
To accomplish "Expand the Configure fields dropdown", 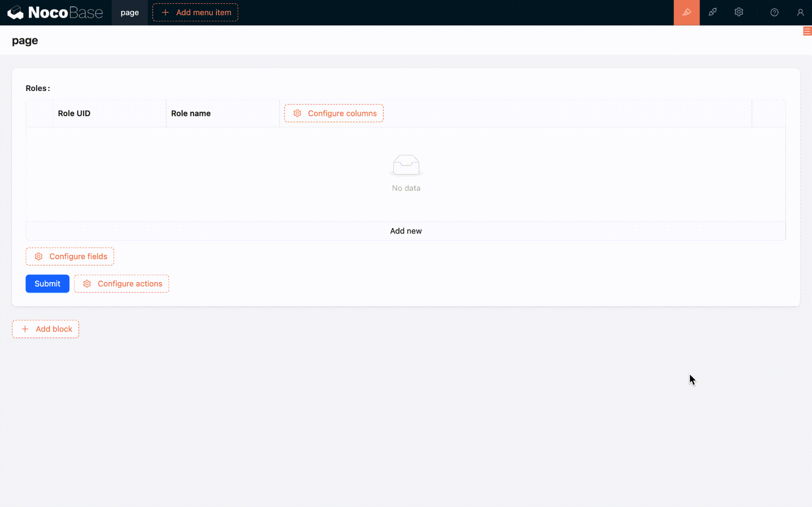I will [70, 257].
